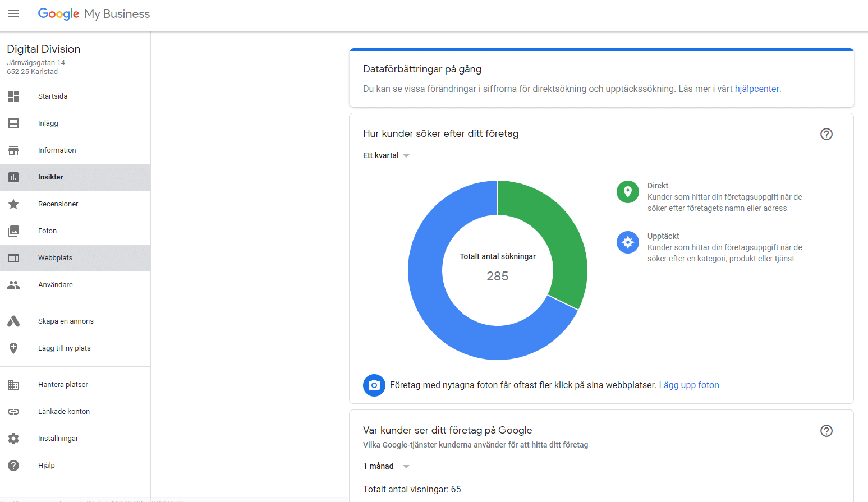Click the Google Ads icon for Skapa en annons
This screenshot has height=502, width=868.
[13, 321]
